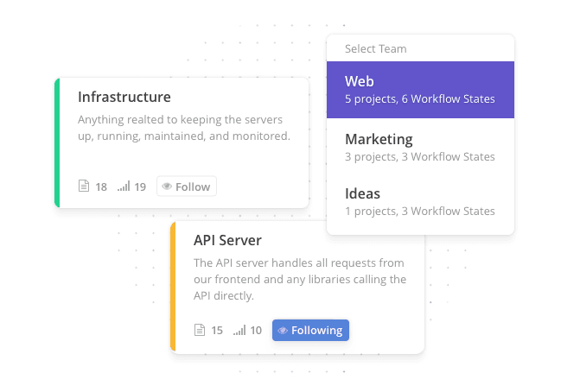Click the number 18 on the Infrastructure card
561x392 pixels.
(101, 187)
